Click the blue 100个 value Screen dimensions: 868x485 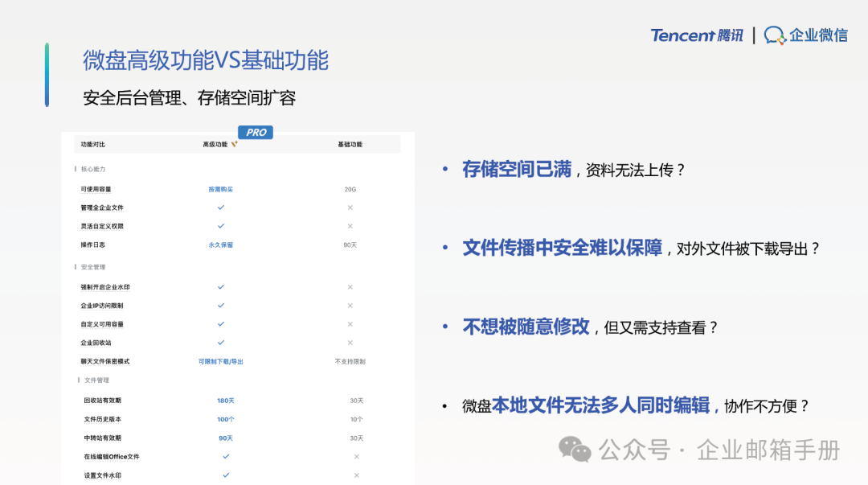click(226, 420)
